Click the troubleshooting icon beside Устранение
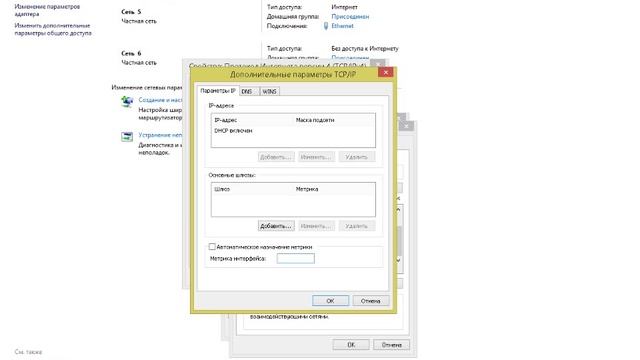Screen dimensions: 640x360 pyautogui.click(x=127, y=136)
